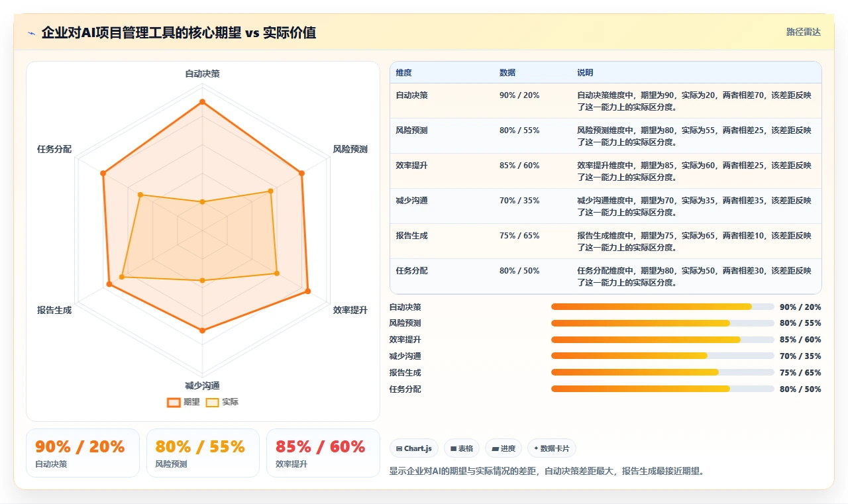Click the 自动决策 progress bar

point(662,307)
